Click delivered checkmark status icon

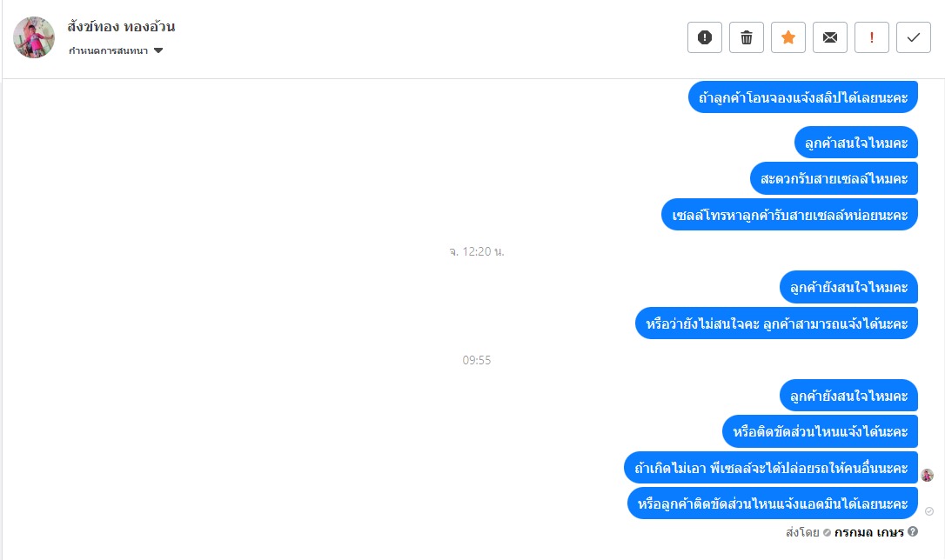(929, 511)
